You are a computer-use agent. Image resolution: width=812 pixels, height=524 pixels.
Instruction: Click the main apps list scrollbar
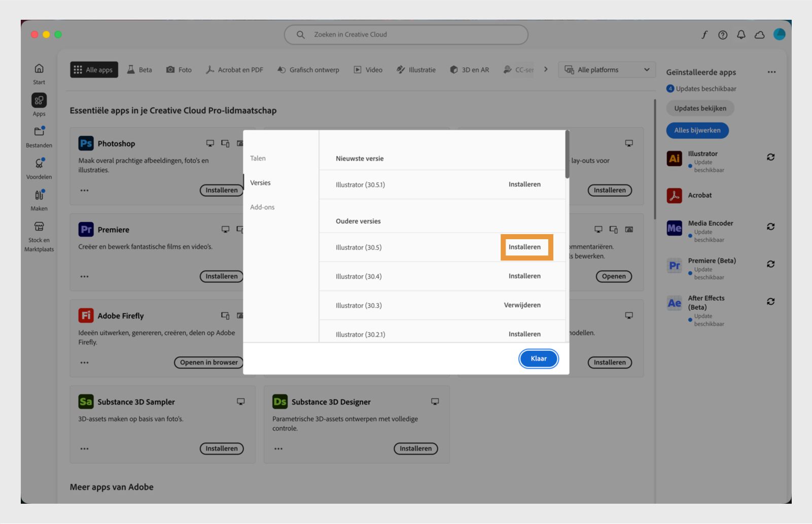pos(655,159)
